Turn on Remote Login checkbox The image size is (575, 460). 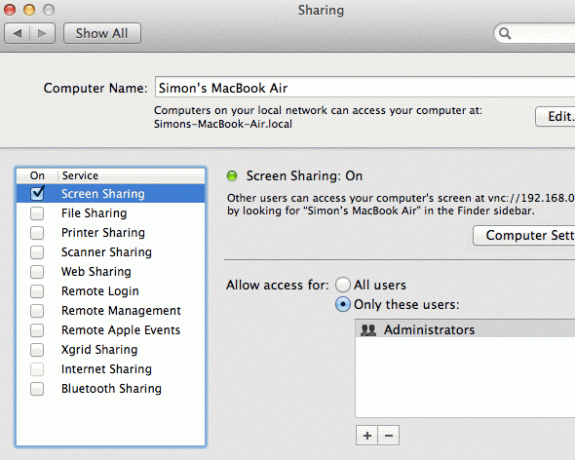(x=37, y=291)
